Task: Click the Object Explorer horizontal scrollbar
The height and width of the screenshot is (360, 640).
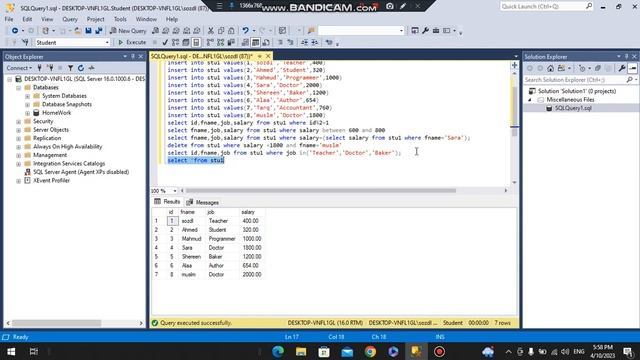Action: coord(56,323)
